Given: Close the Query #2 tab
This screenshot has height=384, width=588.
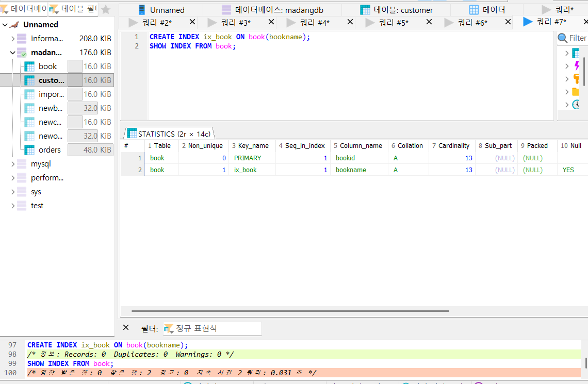Looking at the screenshot, I should click(x=192, y=22).
